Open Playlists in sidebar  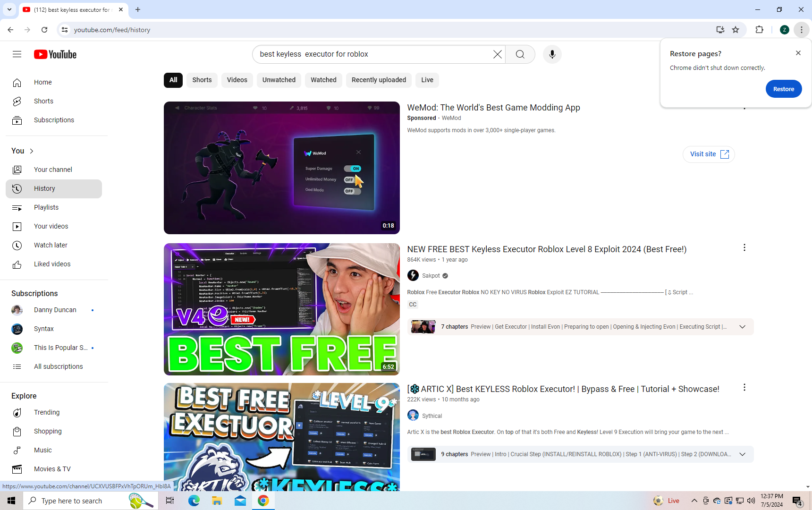54,207
